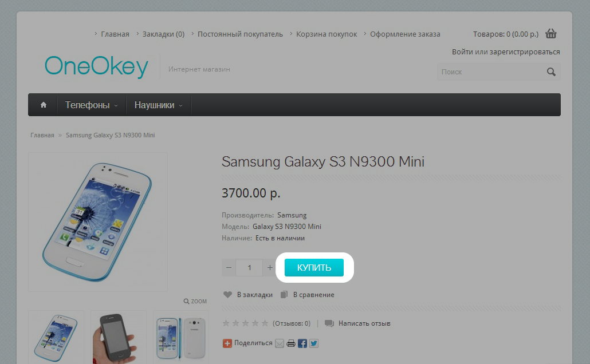Expand the Наушники menu
The image size is (590, 364).
[159, 105]
